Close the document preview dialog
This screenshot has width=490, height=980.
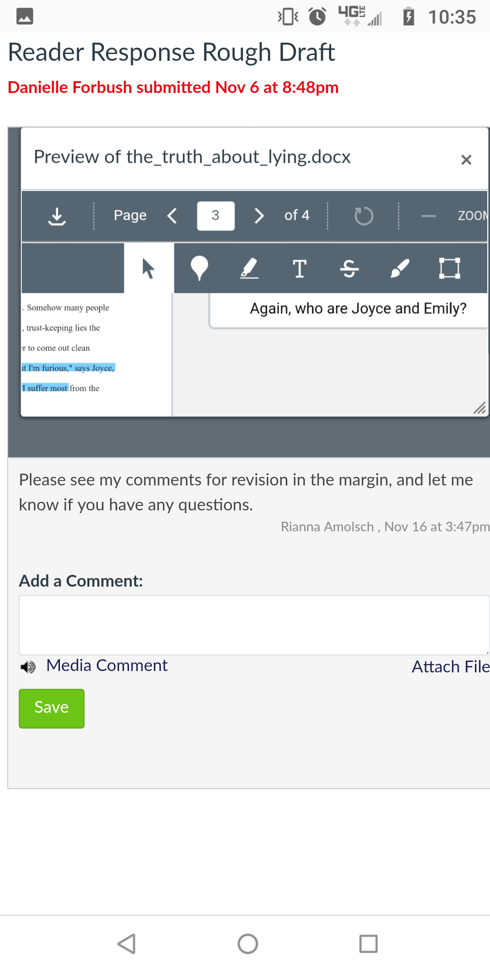point(466,160)
